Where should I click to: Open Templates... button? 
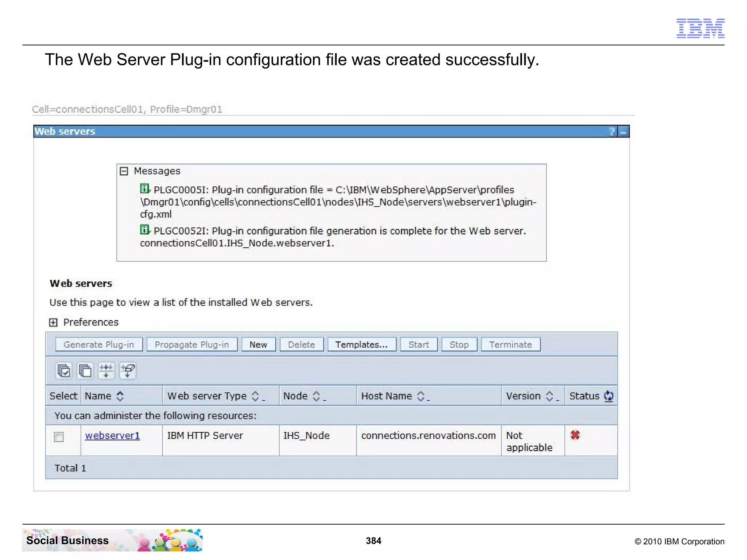pos(361,345)
